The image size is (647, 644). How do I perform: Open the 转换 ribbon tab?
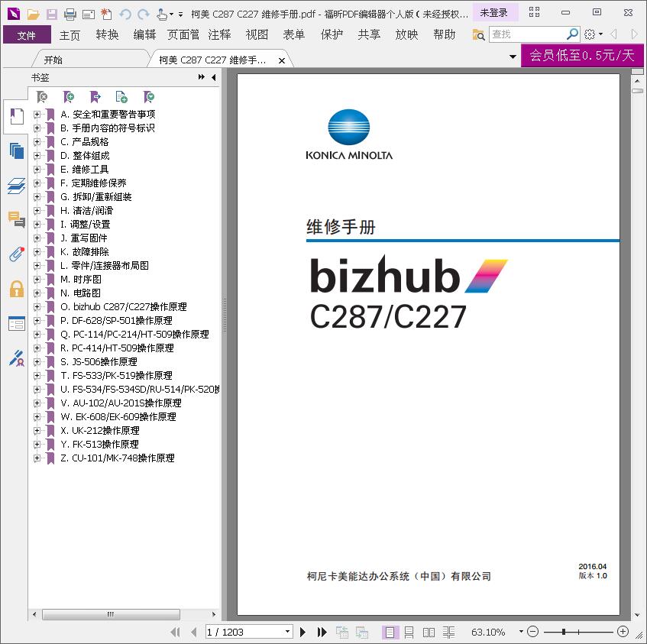(x=107, y=34)
